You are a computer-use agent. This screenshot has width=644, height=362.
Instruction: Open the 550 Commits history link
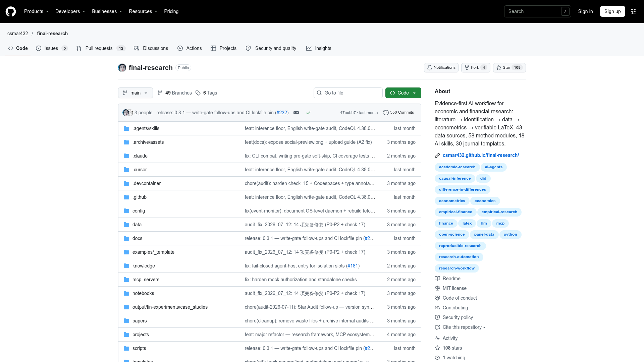(398, 113)
